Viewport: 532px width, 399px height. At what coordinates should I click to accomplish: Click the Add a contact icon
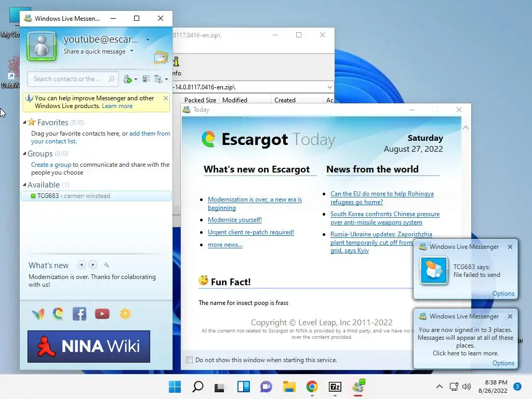coord(128,79)
